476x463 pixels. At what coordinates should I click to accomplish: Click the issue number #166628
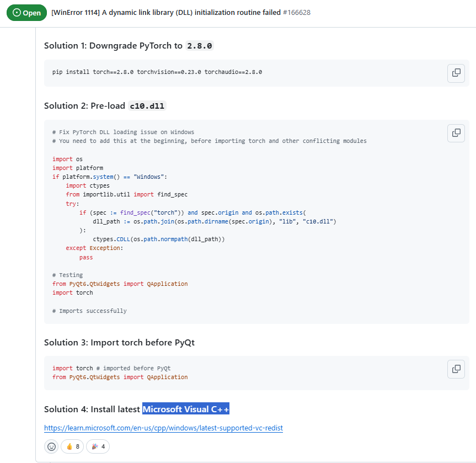(x=297, y=13)
